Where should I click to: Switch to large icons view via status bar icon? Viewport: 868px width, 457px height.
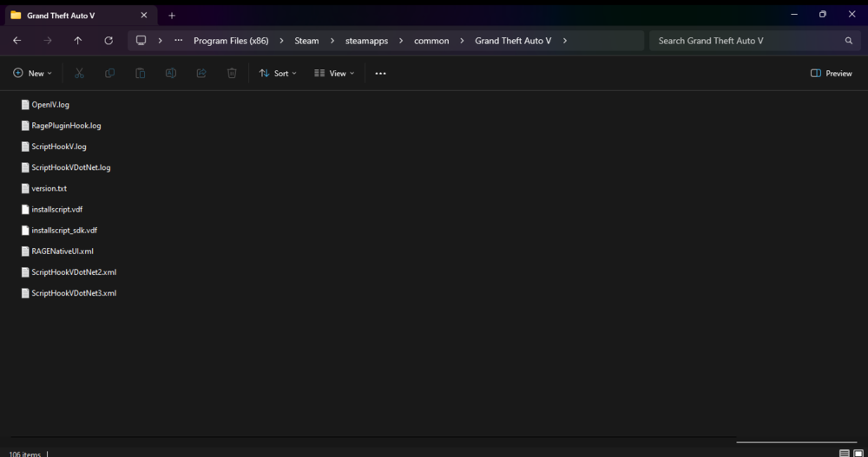click(x=858, y=454)
